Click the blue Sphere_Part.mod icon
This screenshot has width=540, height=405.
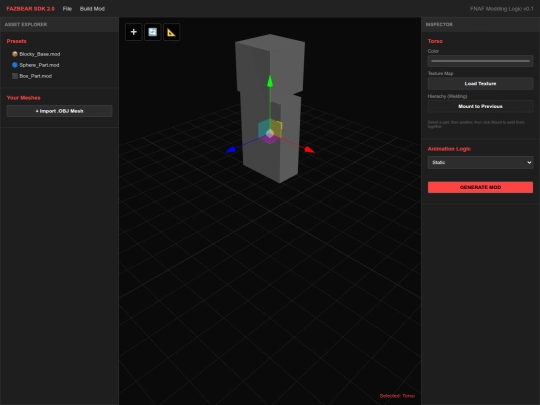[15, 65]
